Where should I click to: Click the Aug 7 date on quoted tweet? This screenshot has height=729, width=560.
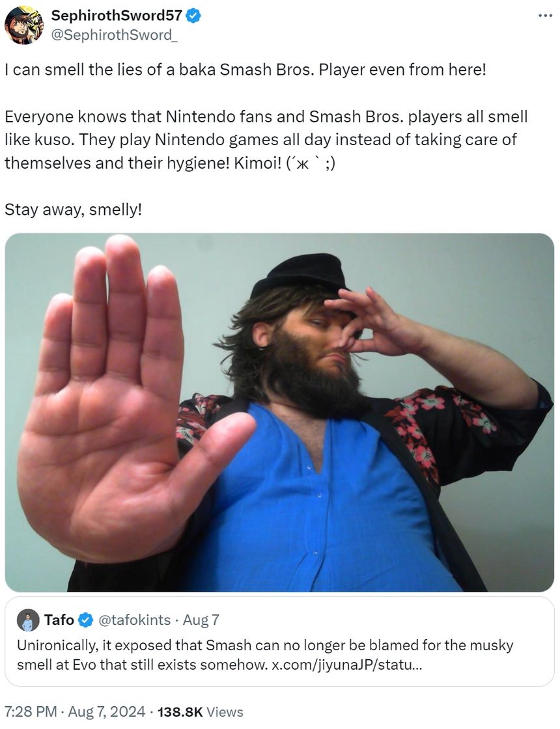tap(201, 620)
